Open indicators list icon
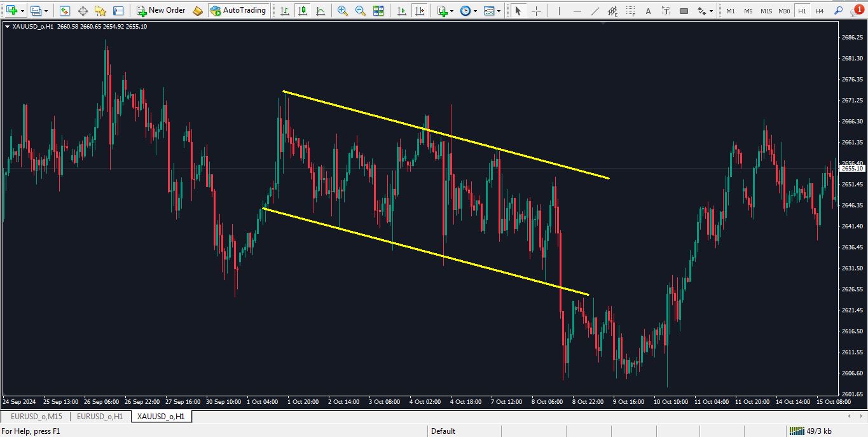The image size is (868, 437). (443, 11)
